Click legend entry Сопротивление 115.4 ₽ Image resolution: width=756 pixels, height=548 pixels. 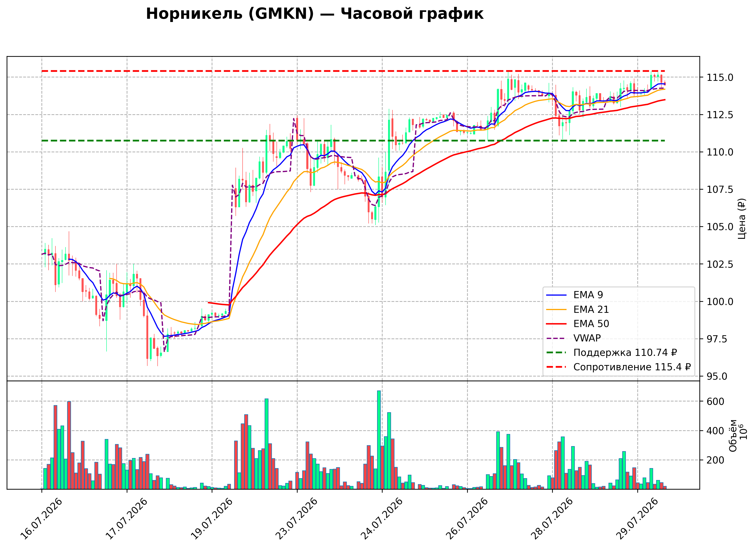(618, 367)
